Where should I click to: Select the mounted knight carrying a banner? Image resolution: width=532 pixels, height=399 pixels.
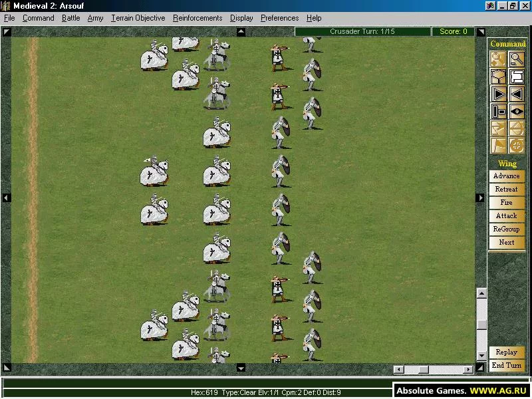point(154,171)
